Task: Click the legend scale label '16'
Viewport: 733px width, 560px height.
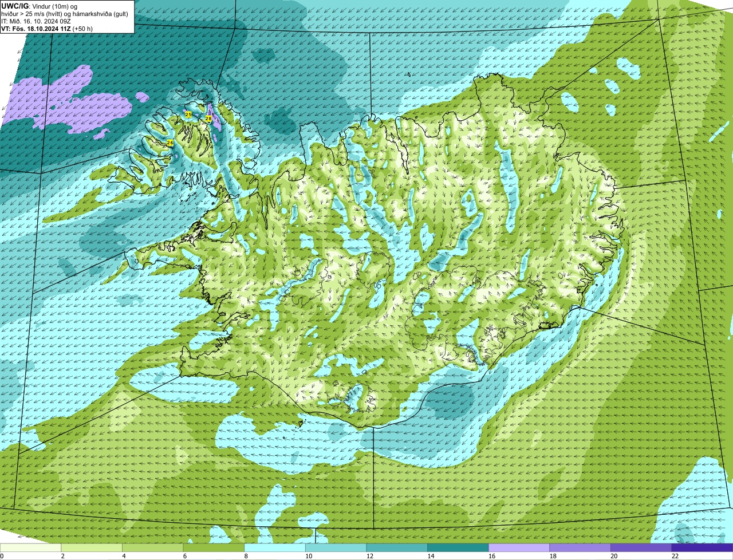Action: tap(492, 556)
